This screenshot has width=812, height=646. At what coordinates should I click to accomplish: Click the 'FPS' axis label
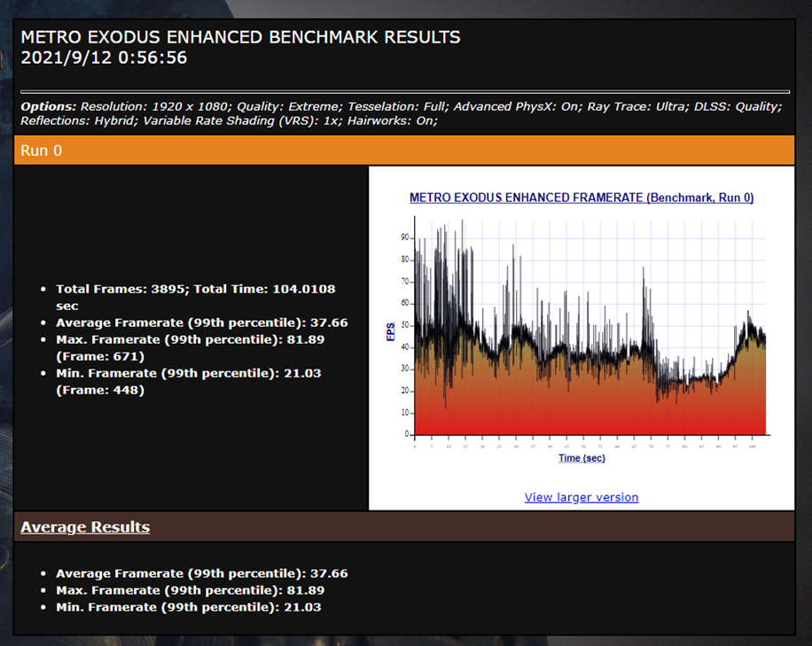click(x=390, y=331)
